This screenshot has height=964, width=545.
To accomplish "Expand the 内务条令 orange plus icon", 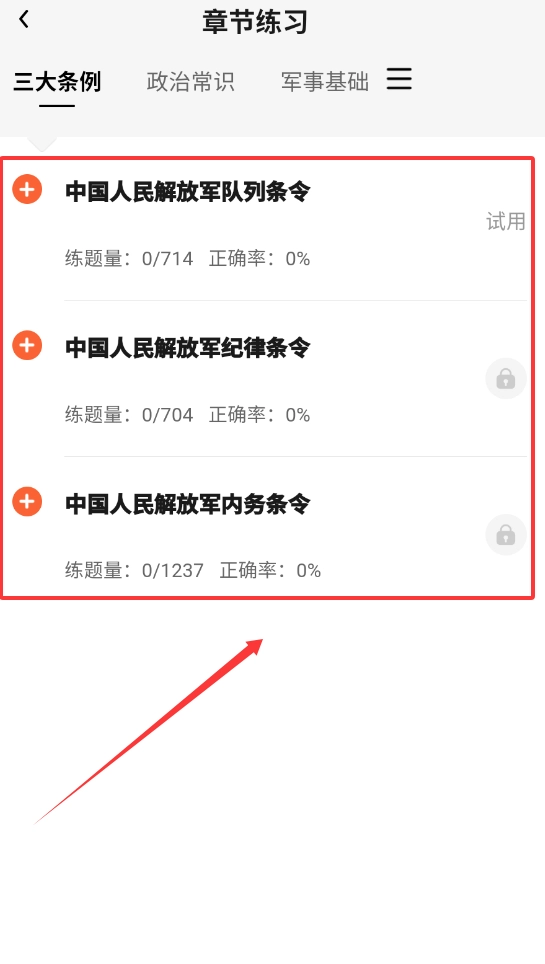I will pos(27,501).
